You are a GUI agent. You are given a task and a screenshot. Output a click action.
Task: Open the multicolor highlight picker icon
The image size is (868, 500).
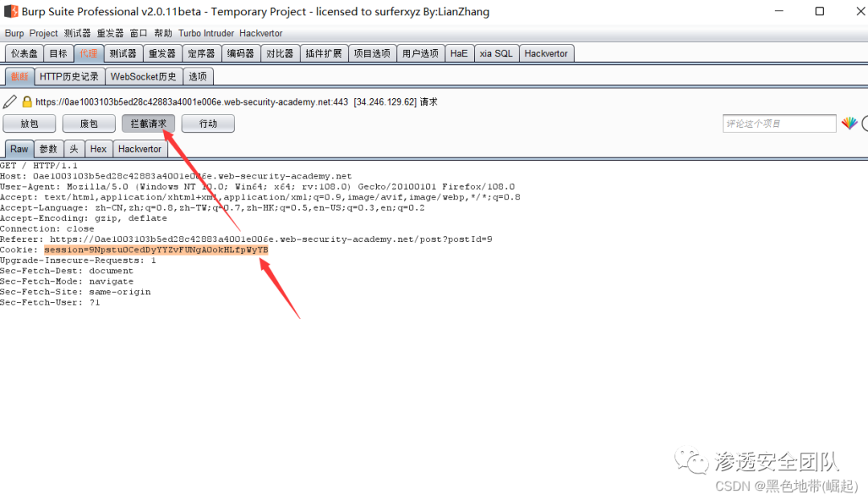point(850,124)
